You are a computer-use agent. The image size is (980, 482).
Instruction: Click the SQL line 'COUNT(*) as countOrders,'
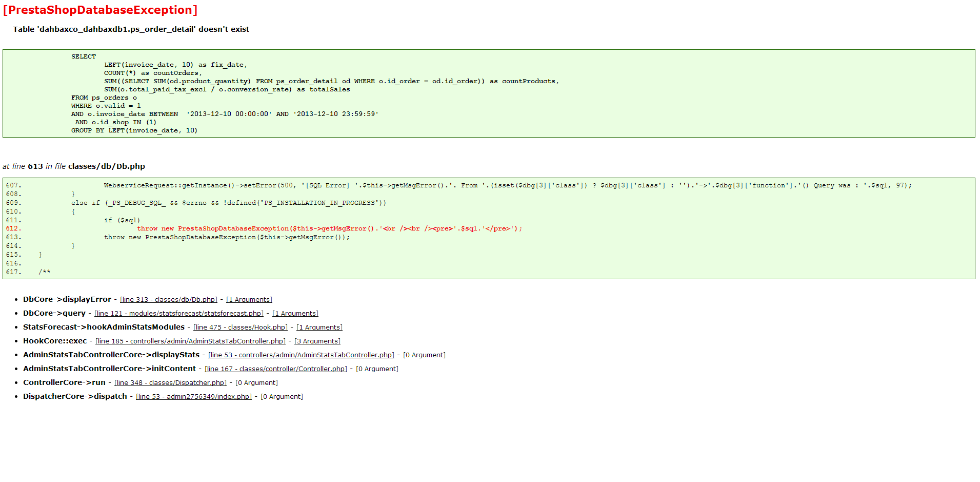click(x=153, y=73)
